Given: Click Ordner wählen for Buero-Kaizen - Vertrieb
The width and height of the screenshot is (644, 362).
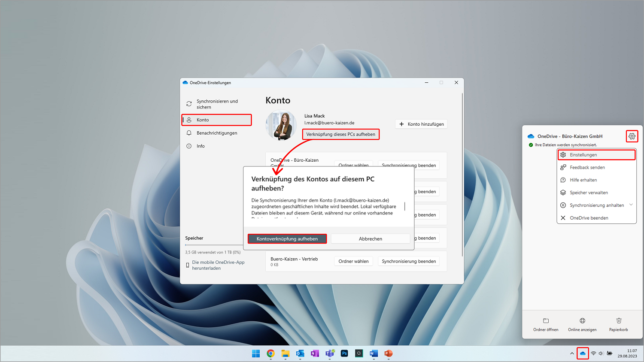Looking at the screenshot, I should 353,261.
